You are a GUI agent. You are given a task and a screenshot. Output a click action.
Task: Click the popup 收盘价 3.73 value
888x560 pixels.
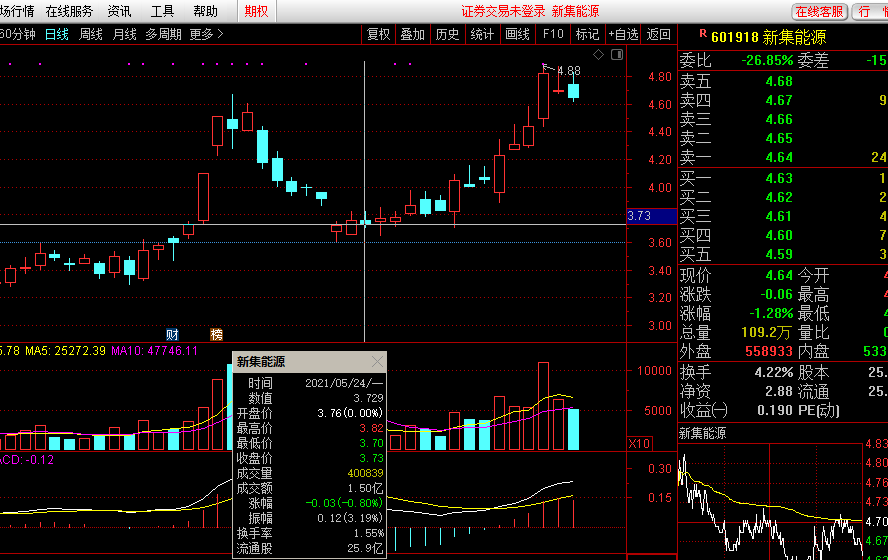(372, 458)
